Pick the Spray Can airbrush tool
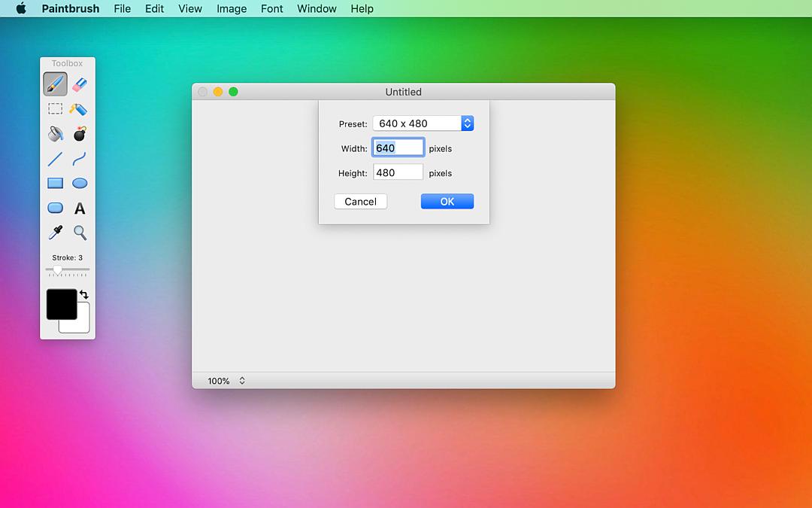The height and width of the screenshot is (508, 812). point(79,109)
